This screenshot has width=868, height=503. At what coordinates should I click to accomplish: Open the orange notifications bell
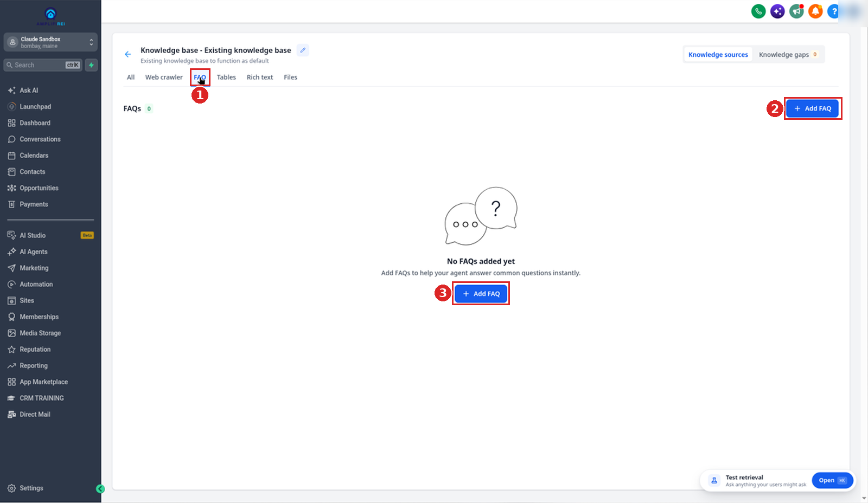pos(815,11)
